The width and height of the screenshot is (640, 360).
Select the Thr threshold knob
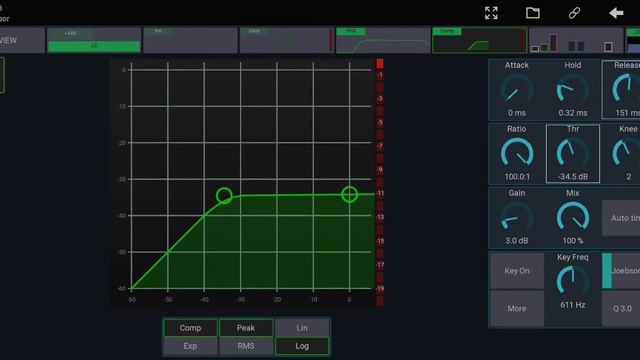pos(573,153)
